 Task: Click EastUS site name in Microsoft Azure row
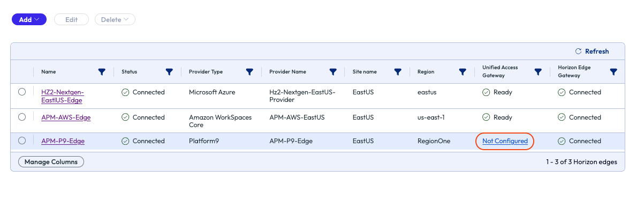pos(363,92)
